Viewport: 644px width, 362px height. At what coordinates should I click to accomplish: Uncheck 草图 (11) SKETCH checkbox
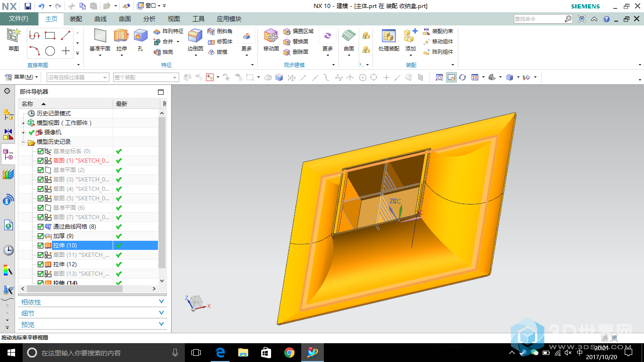click(x=40, y=255)
